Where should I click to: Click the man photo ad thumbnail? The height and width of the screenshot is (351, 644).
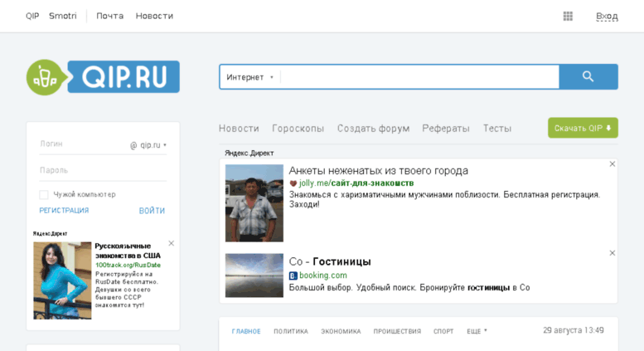[254, 203]
